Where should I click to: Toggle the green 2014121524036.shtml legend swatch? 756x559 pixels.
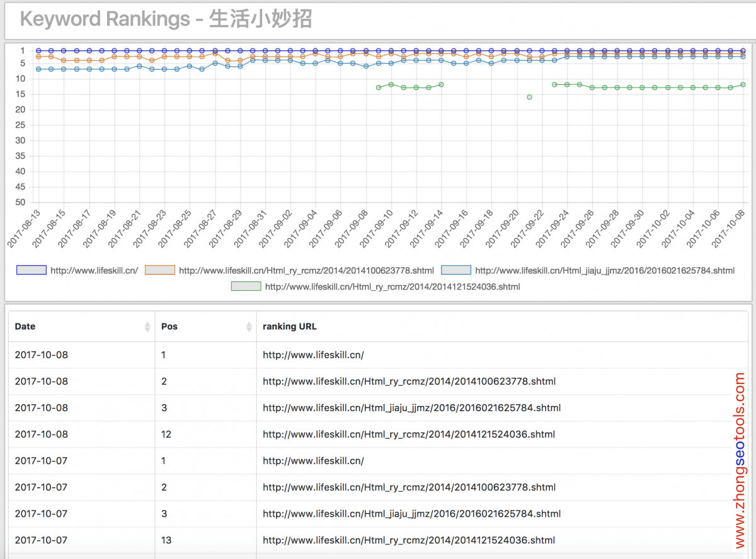coord(246,286)
